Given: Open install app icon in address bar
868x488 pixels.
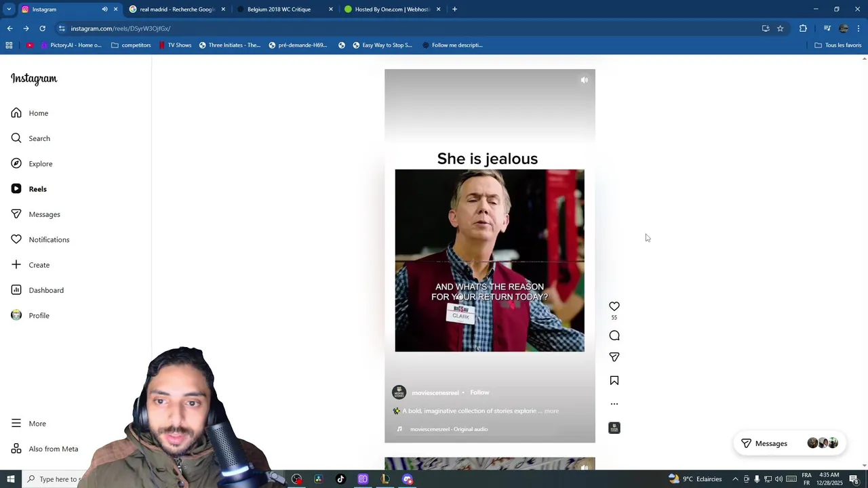Looking at the screenshot, I should click(x=766, y=28).
